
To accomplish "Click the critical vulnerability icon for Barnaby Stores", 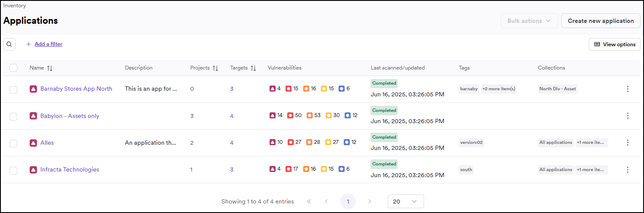I will (x=272, y=89).
